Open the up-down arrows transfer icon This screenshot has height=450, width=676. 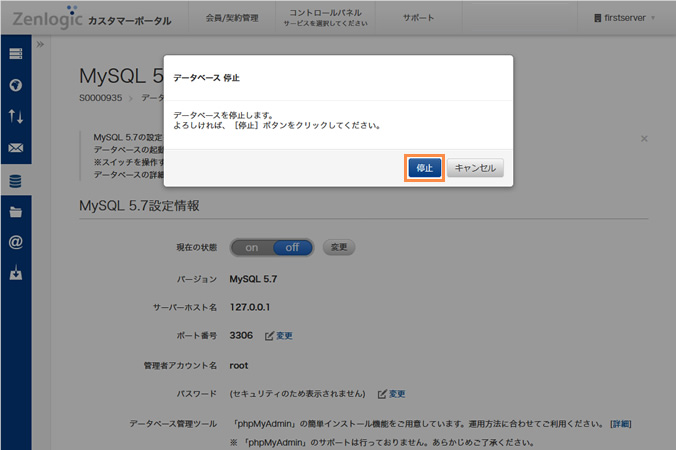coord(15,117)
